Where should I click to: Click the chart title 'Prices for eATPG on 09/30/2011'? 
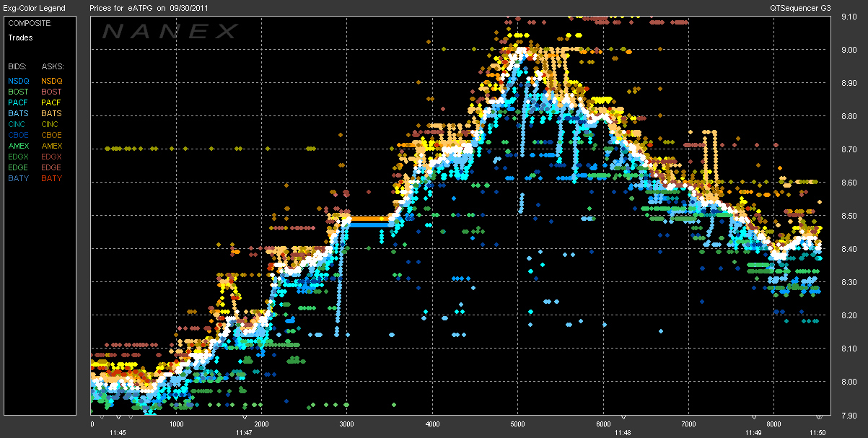pos(147,8)
